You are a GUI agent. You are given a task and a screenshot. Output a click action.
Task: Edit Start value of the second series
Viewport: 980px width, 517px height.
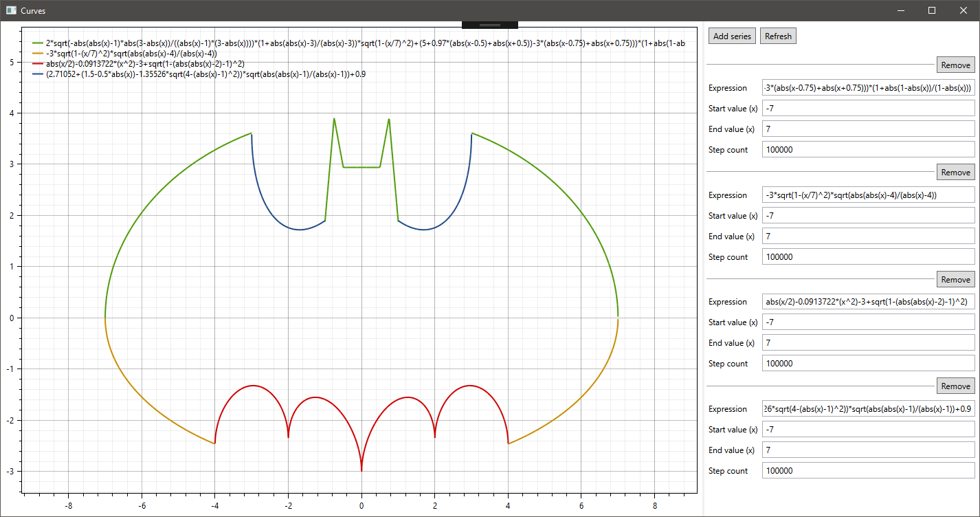click(869, 216)
